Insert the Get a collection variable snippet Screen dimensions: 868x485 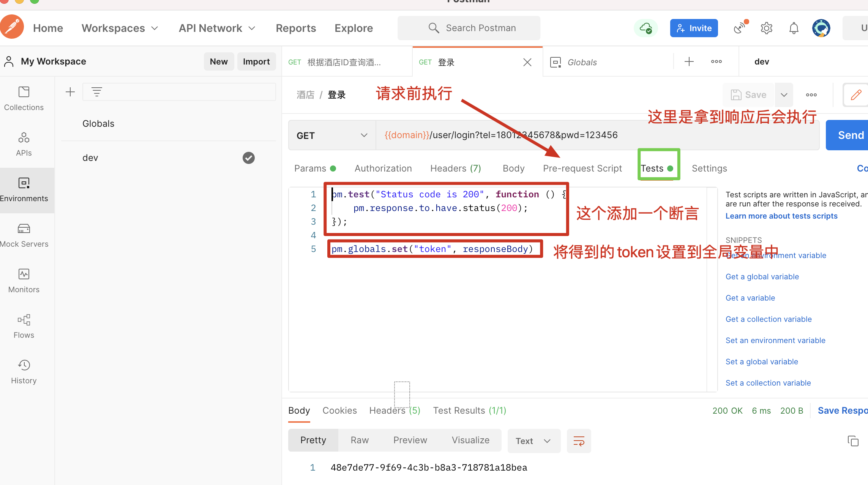769,319
